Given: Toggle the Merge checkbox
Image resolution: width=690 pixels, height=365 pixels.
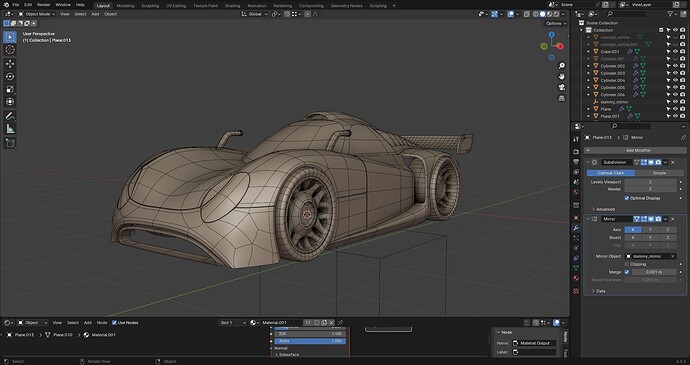Looking at the screenshot, I should coord(627,272).
